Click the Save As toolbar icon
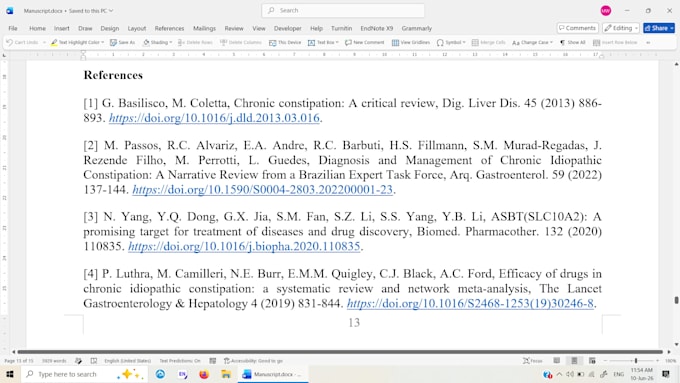This screenshot has width=680, height=383. point(113,43)
